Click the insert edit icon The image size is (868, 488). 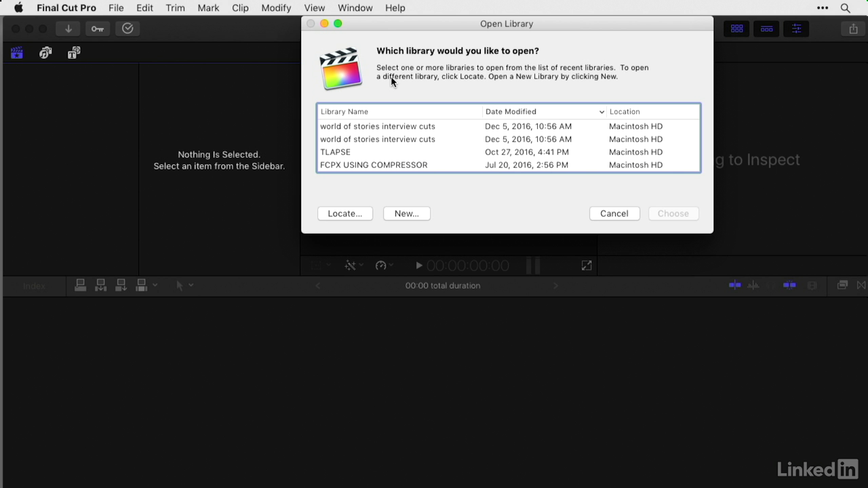(100, 285)
